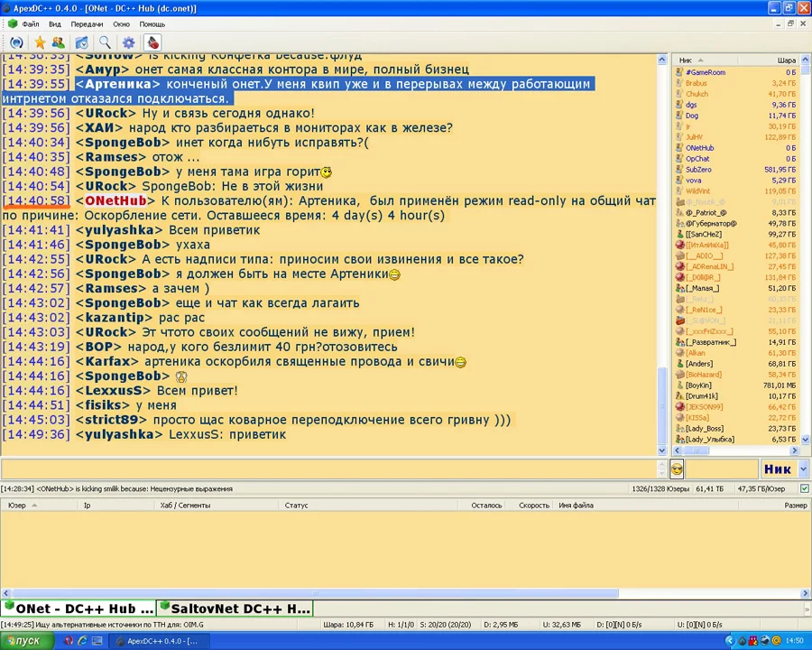812x650 pixels.
Task: Open the Ник filter dropdown
Action: (777, 469)
